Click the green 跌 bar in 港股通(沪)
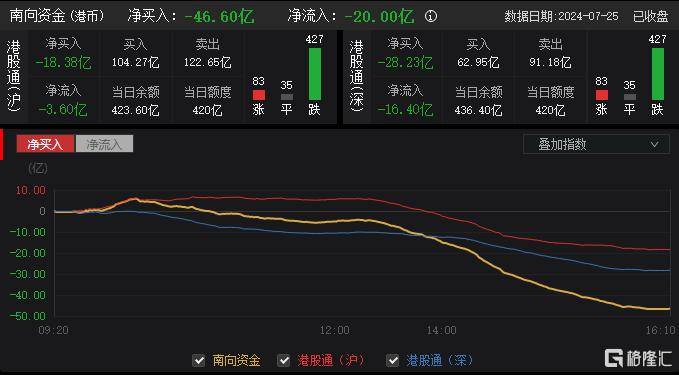Screen dimensions: 679x375 point(315,74)
